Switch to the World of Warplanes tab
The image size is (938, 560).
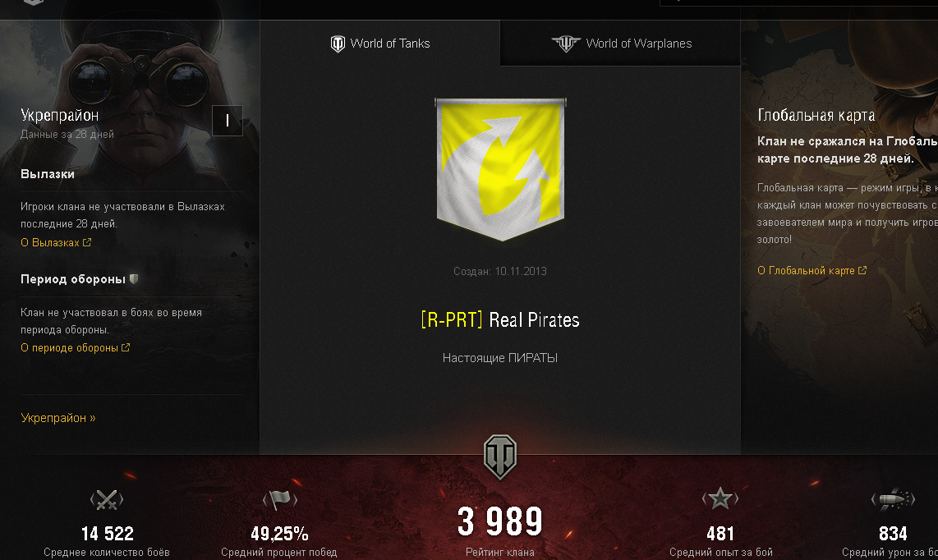coord(620,43)
